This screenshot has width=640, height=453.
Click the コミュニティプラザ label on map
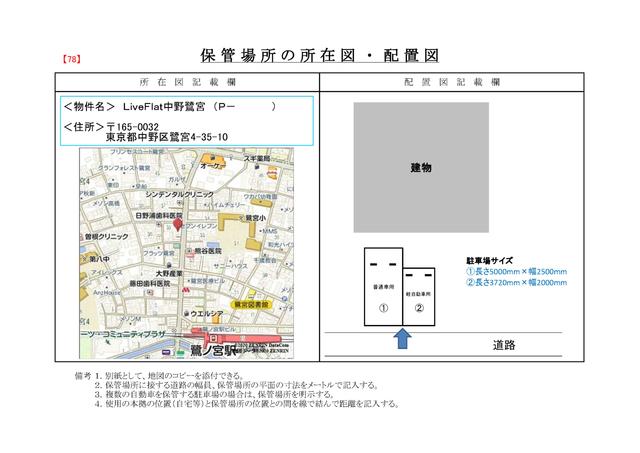coord(134,334)
